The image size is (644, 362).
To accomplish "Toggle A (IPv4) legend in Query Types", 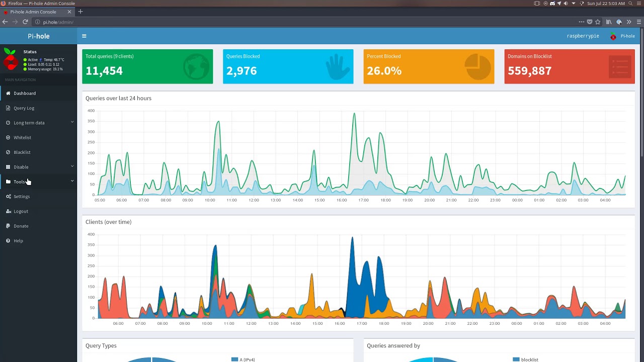I will point(244,359).
